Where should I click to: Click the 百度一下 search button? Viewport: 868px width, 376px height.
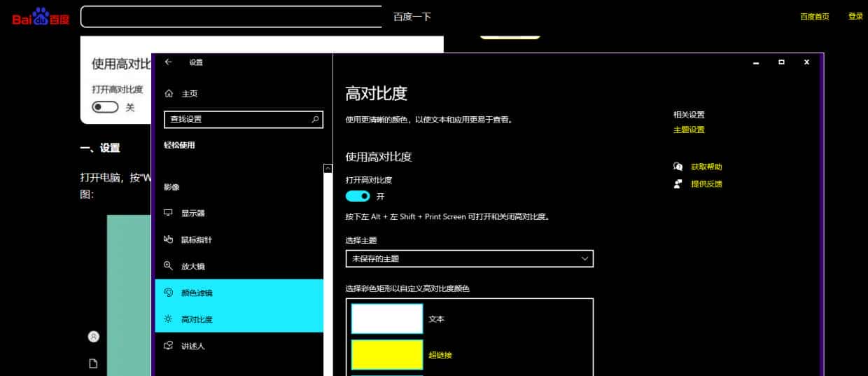412,17
